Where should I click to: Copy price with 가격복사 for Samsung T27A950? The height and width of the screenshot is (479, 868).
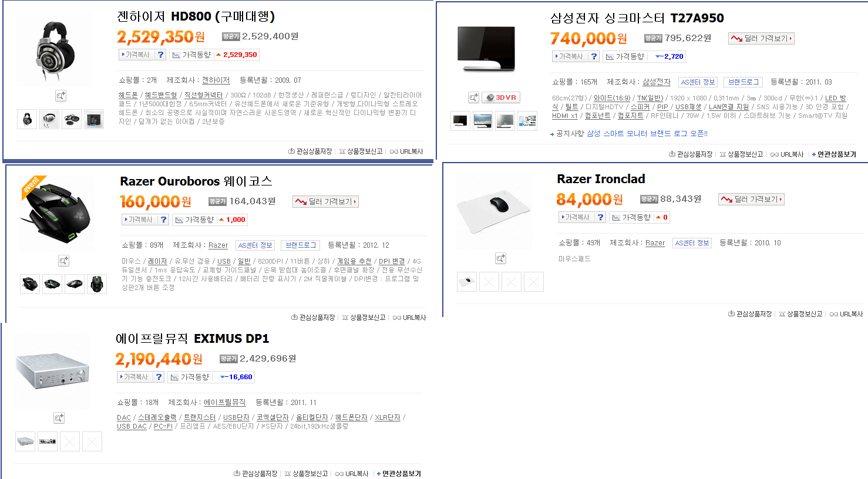pyautogui.click(x=570, y=56)
